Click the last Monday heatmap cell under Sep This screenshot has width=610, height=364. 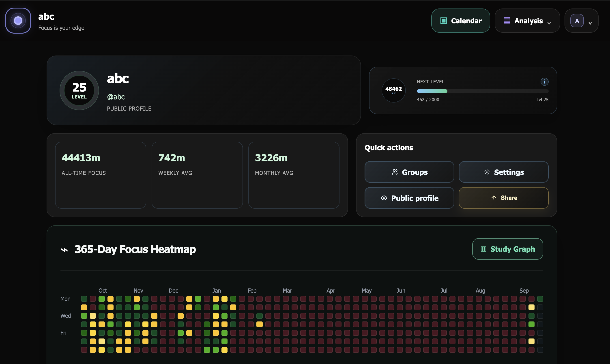point(540,299)
